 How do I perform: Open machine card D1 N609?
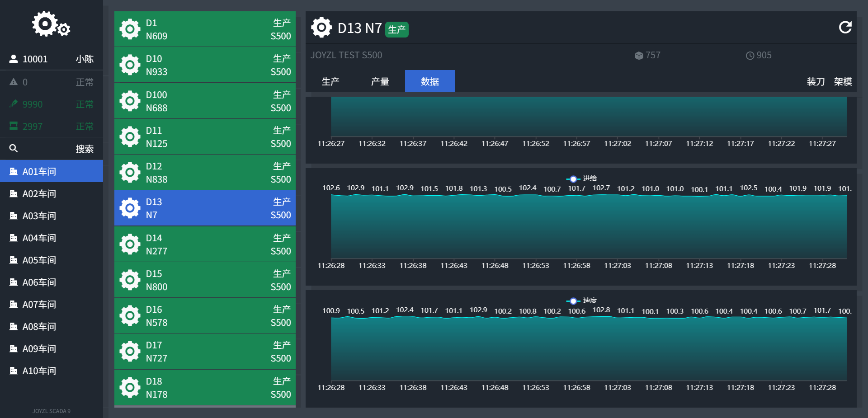[205, 29]
